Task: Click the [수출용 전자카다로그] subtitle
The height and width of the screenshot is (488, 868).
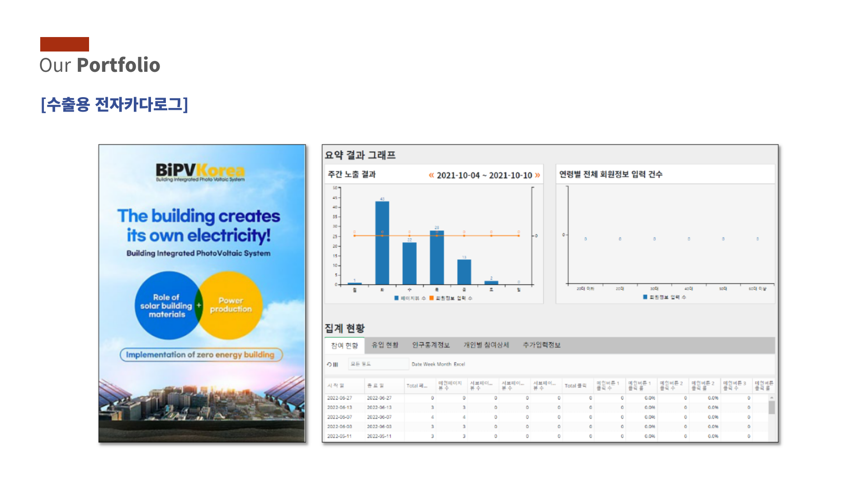Action: tap(114, 104)
